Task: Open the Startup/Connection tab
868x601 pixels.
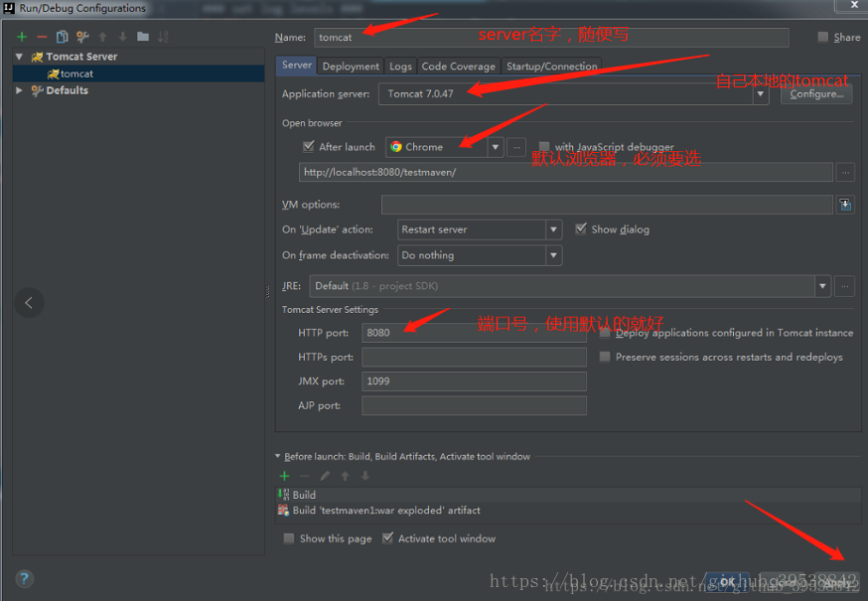Action: point(552,67)
